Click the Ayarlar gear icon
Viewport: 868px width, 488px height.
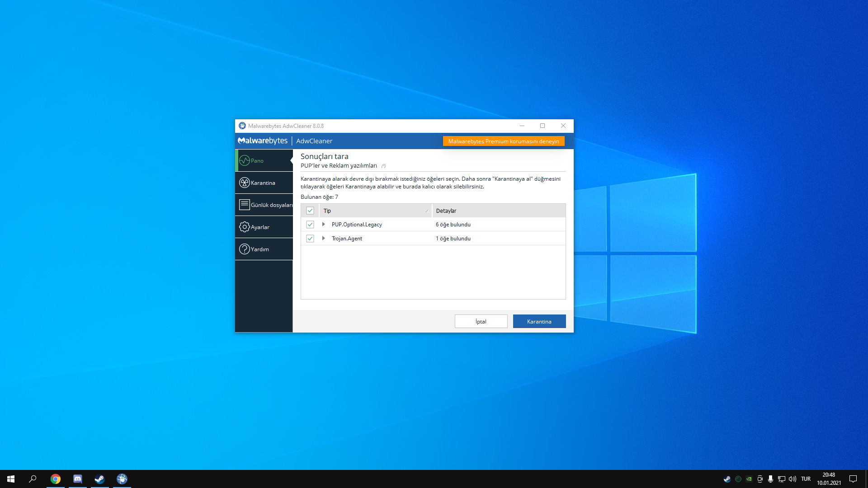pyautogui.click(x=245, y=227)
